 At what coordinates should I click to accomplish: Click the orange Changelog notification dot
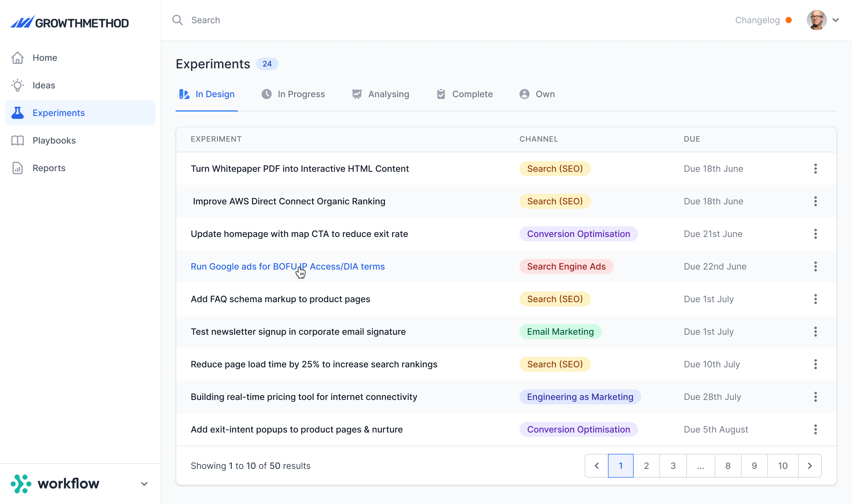click(789, 20)
